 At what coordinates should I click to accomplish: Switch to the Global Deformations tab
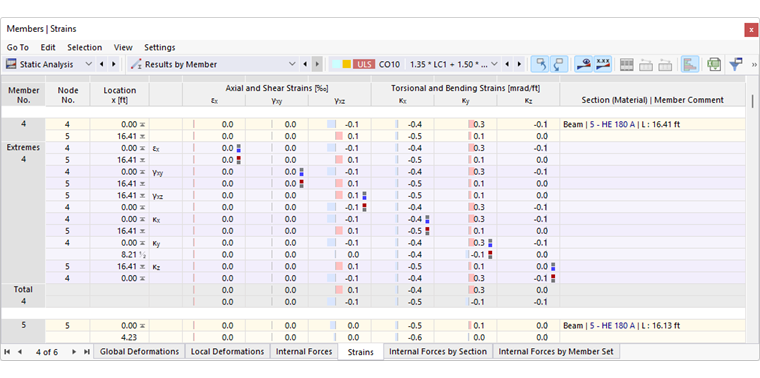140,351
